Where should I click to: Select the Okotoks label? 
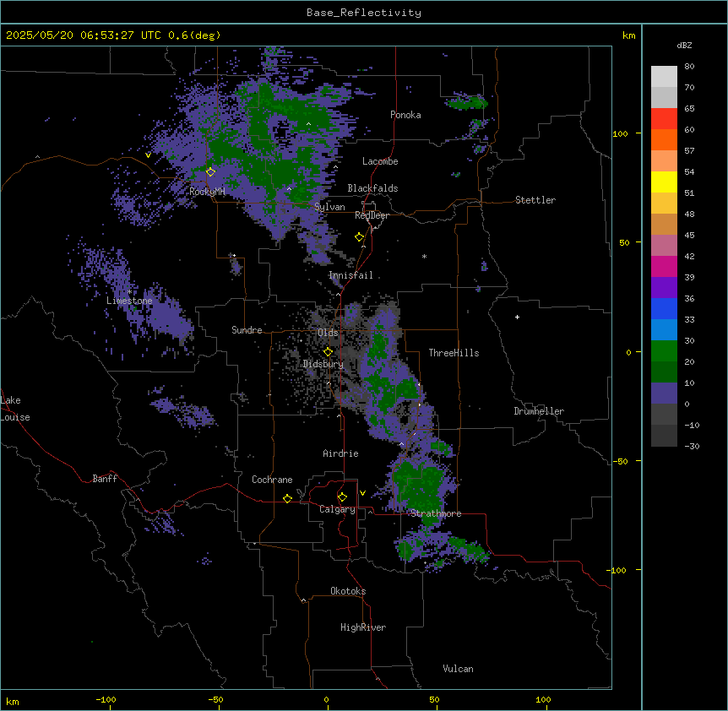tap(348, 591)
